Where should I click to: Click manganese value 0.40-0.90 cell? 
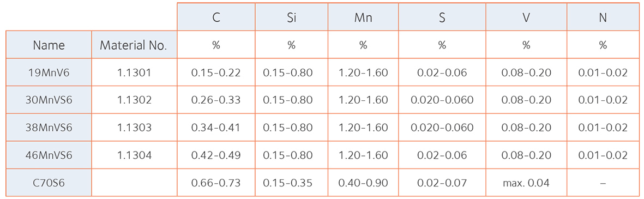tap(363, 183)
